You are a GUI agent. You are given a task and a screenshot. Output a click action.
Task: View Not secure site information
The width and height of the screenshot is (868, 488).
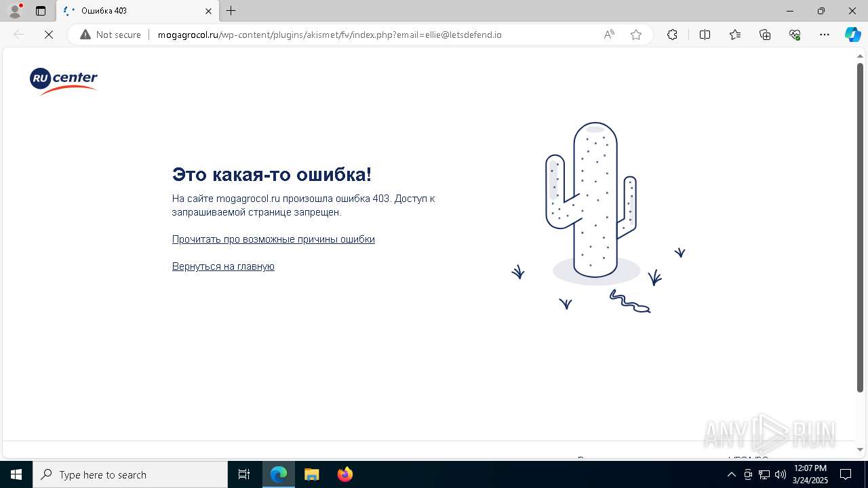(111, 35)
